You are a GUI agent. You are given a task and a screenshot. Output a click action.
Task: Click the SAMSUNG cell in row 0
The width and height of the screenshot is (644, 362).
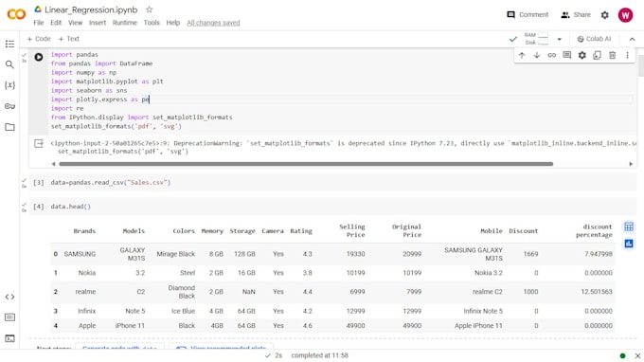click(80, 254)
